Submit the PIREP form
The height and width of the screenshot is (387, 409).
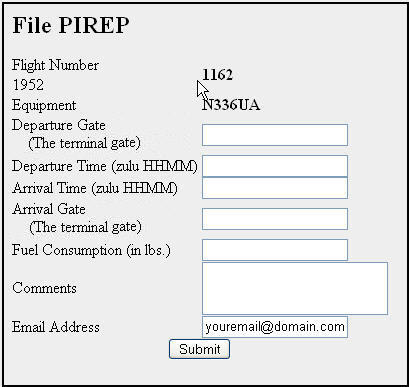(x=199, y=349)
